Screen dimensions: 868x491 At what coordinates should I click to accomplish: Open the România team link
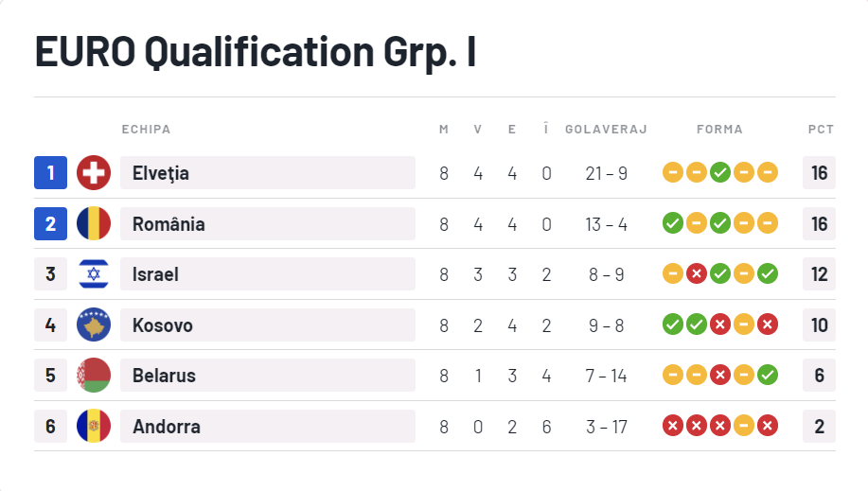coord(168,224)
